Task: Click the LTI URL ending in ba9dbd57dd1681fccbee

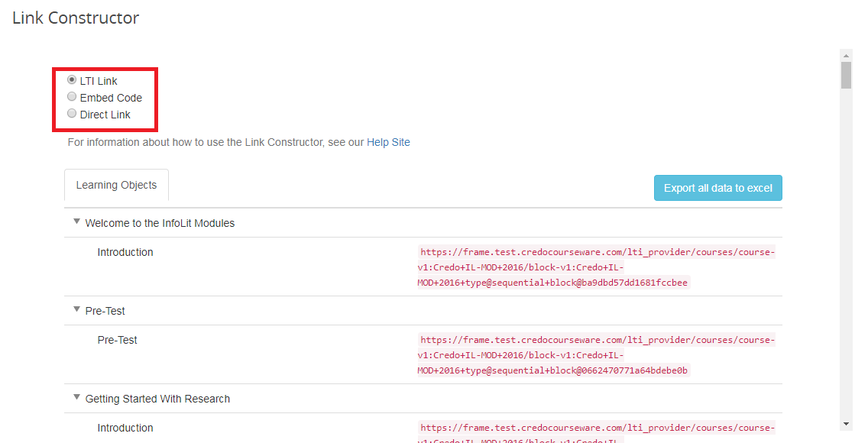Action: (596, 267)
